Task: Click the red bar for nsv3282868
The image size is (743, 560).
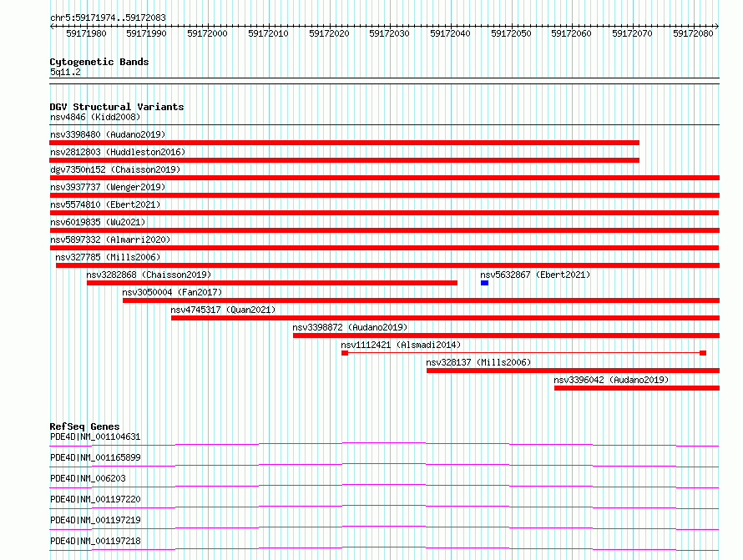Action: coord(272,283)
